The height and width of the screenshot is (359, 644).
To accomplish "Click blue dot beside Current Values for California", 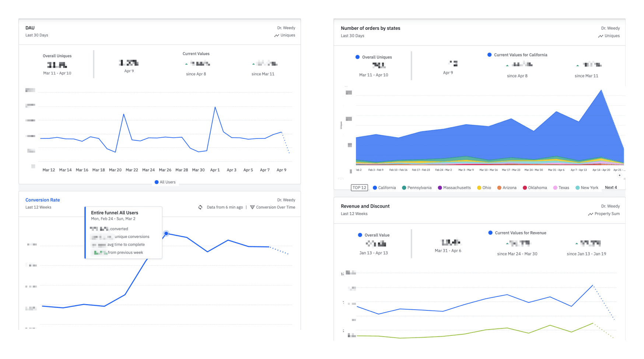I will [489, 55].
